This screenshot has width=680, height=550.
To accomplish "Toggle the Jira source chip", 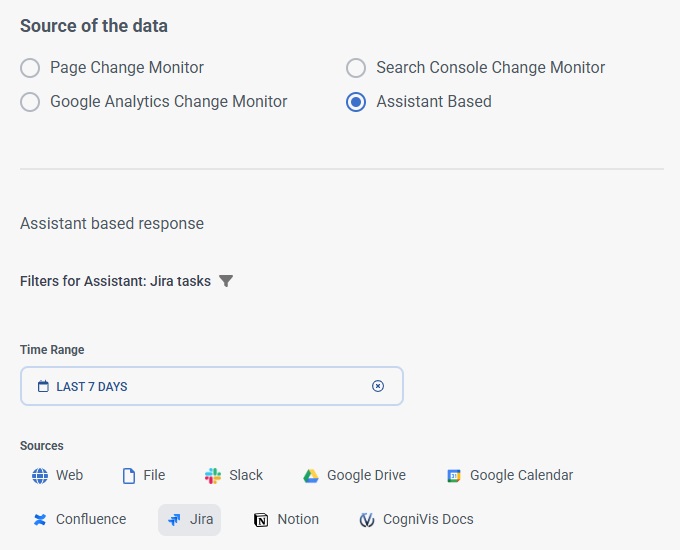I will coord(190,520).
